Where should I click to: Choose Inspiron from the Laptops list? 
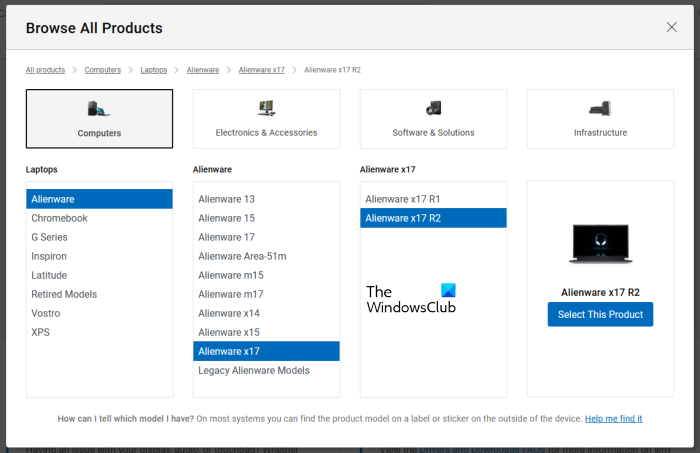click(49, 256)
